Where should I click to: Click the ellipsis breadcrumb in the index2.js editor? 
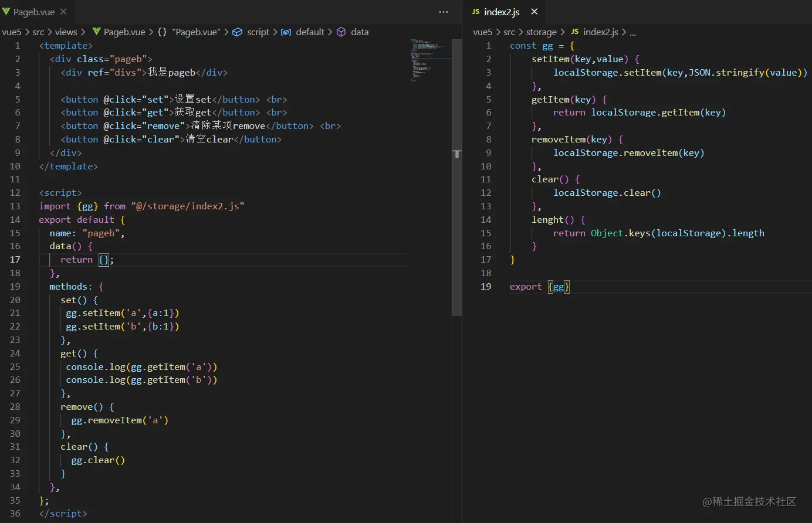633,33
